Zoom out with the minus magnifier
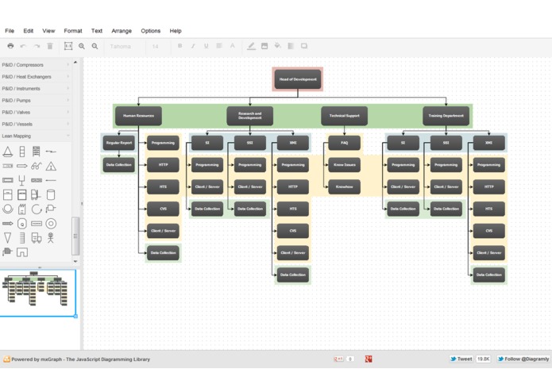This screenshot has height=392, width=552. click(x=95, y=46)
